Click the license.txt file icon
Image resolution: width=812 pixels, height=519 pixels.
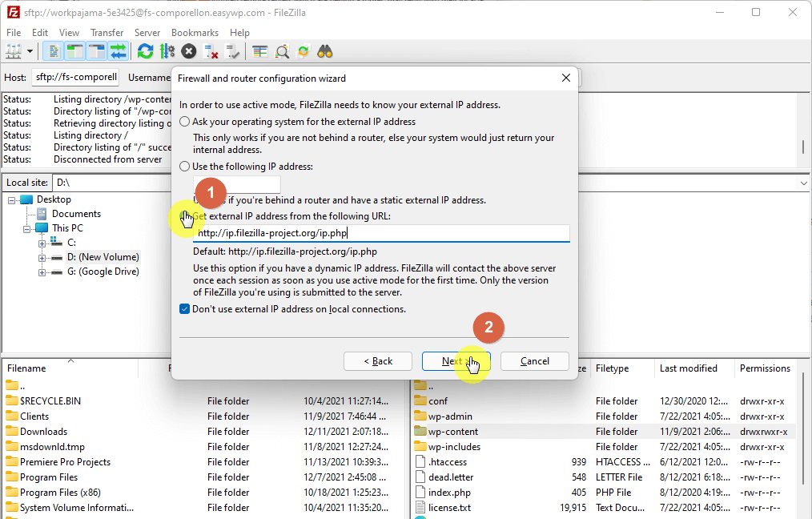click(420, 508)
